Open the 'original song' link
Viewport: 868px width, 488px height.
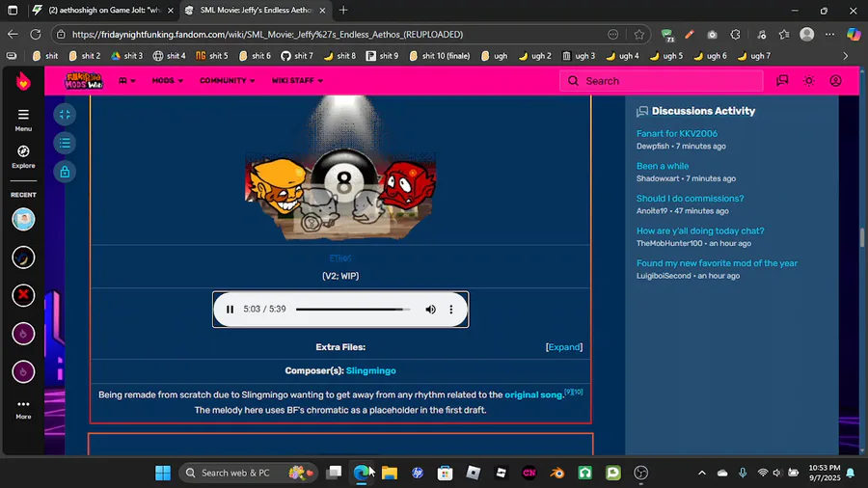click(533, 394)
